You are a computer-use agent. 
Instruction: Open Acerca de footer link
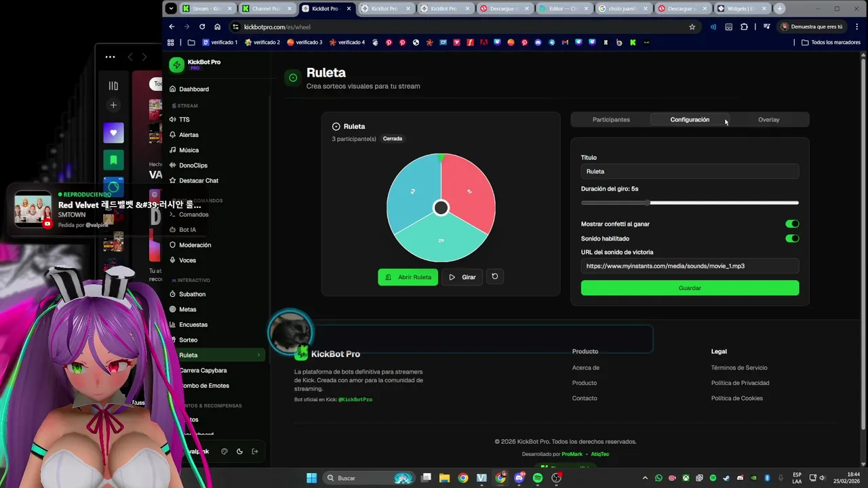[x=586, y=367]
